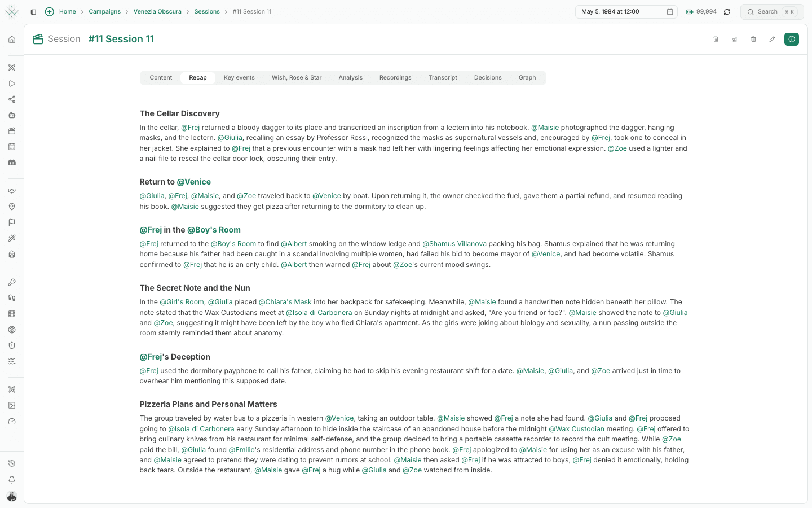Open the Discord icon in the sidebar

(12, 163)
